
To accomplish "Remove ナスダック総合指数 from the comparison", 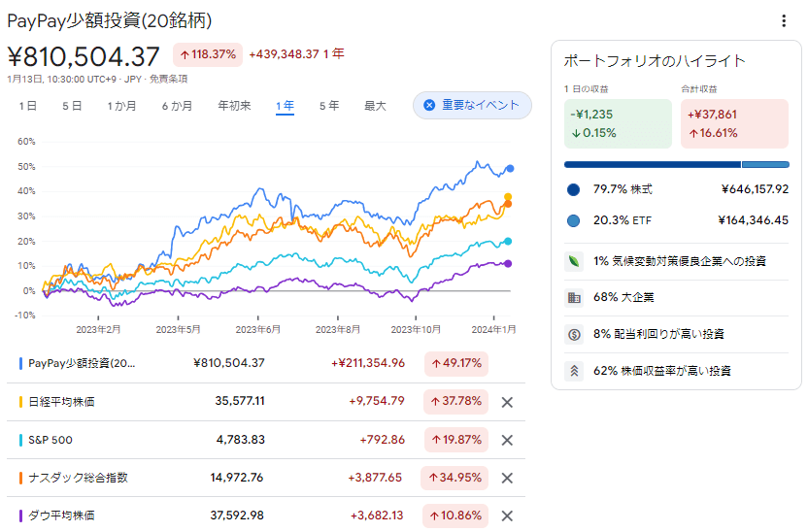I will coord(506,478).
